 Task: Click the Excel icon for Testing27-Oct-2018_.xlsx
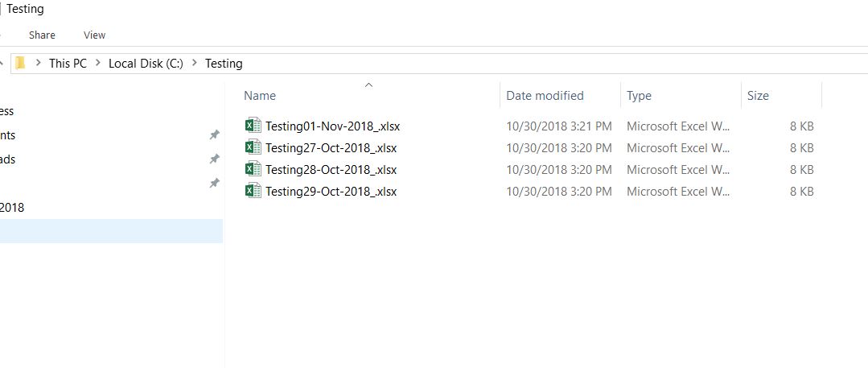253,147
